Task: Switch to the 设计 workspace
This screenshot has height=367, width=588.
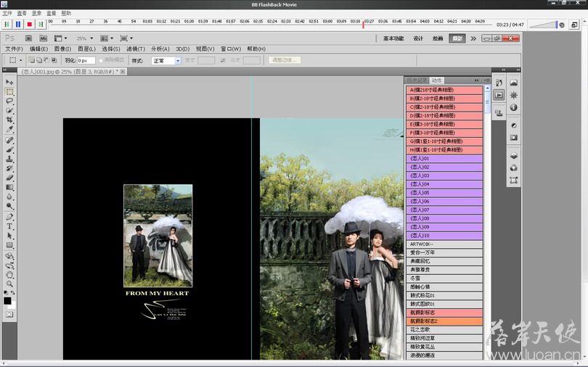Action: coord(418,38)
